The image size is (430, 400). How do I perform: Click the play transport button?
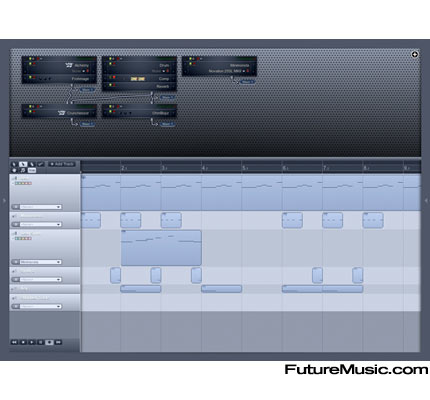[32, 342]
